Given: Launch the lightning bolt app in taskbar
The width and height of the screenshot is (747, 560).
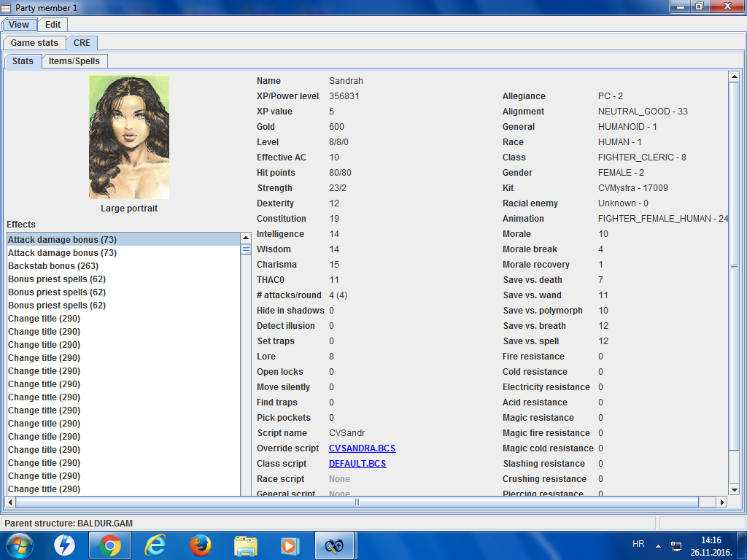Looking at the screenshot, I should click(64, 545).
